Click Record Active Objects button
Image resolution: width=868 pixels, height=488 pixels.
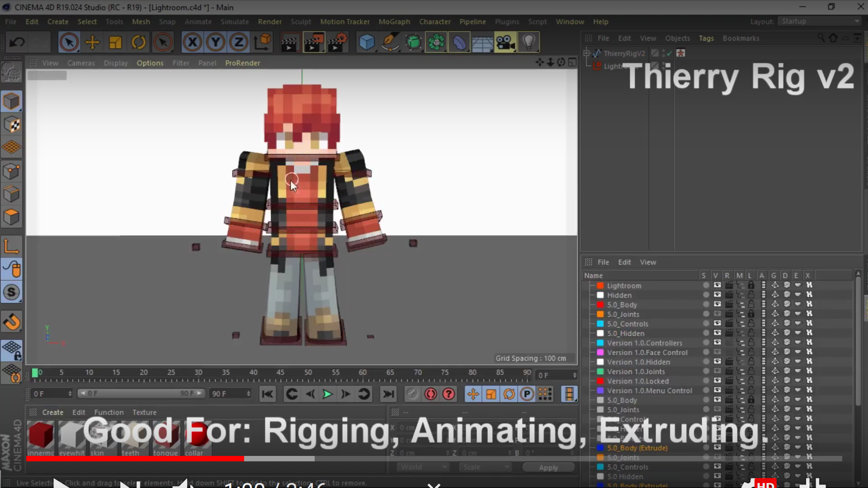pyautogui.click(x=412, y=394)
